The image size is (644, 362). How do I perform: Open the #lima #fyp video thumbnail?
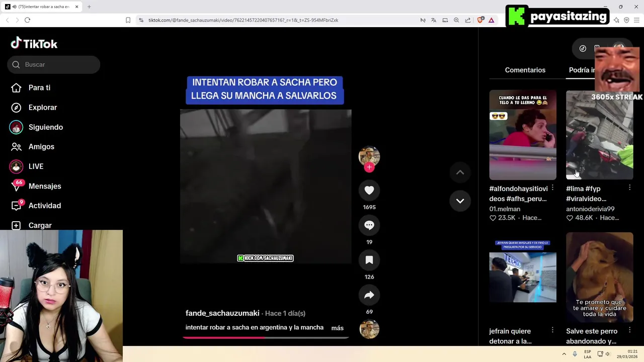[599, 135]
